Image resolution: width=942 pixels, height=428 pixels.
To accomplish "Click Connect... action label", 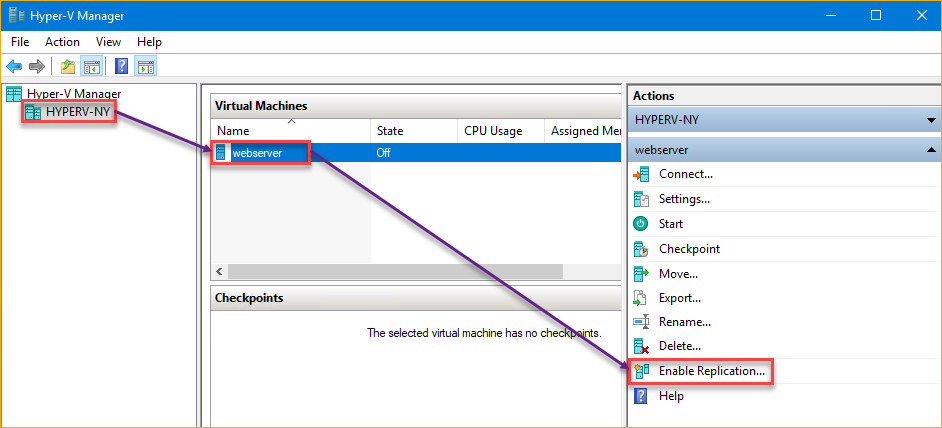I will [x=686, y=174].
